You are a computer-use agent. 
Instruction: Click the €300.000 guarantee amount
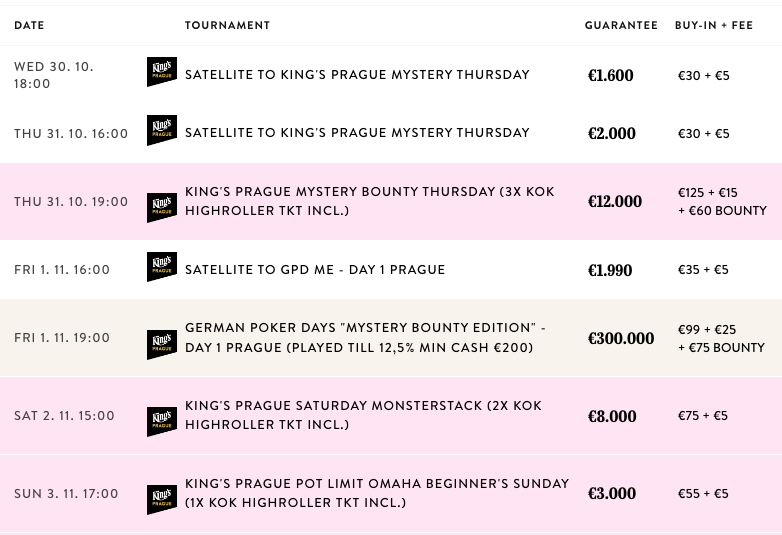tap(621, 338)
